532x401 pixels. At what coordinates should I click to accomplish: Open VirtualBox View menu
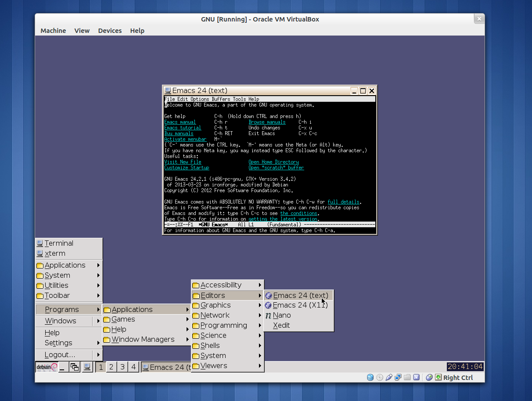82,31
